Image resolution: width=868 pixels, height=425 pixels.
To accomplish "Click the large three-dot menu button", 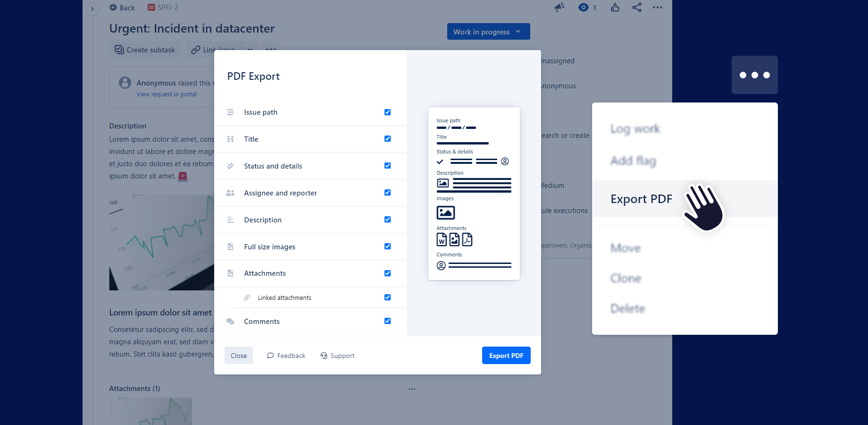I will click(755, 75).
